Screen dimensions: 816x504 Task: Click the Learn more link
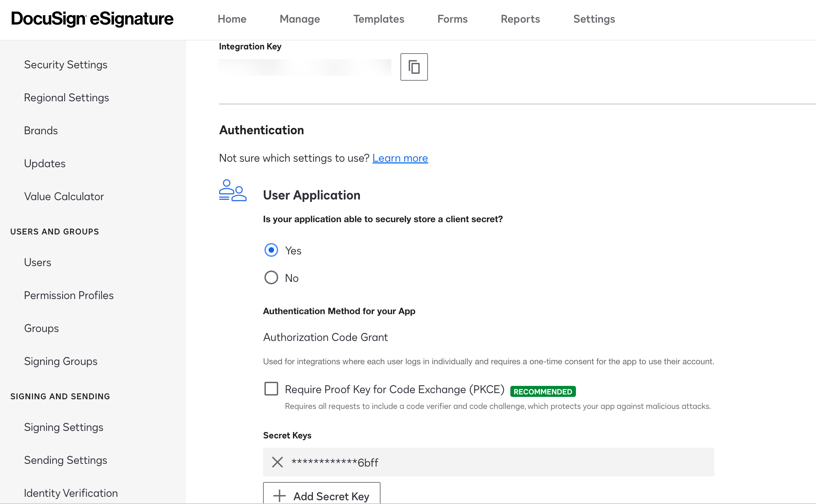click(400, 158)
